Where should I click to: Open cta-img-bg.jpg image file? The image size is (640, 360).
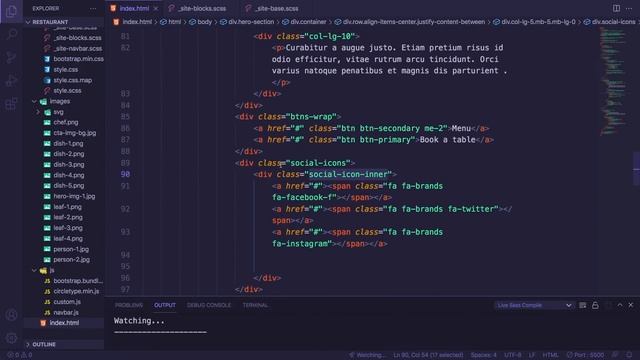(75, 133)
